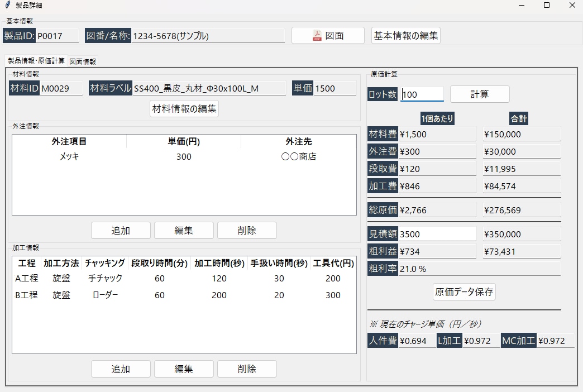The image size is (583, 392).
Task: Click the 材料ラベル field SS400_黒皮_丸材
Action: [209, 88]
